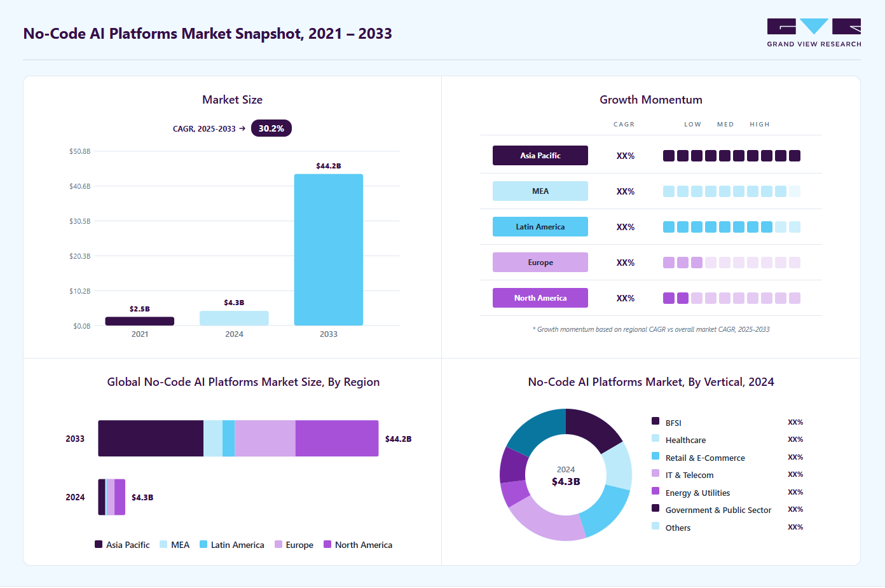Screen dimensions: 885x588
Task: Click the XX% value for Others vertical
Action: [795, 527]
